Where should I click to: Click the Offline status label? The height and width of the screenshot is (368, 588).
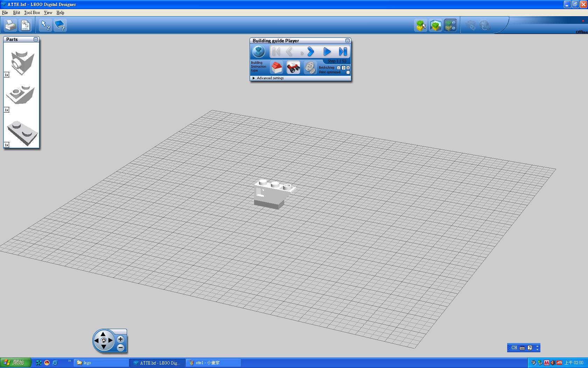(582, 32)
